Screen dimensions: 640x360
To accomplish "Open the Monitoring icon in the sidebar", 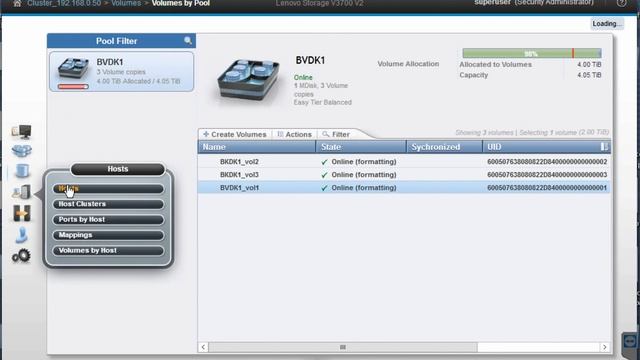I will point(22,131).
